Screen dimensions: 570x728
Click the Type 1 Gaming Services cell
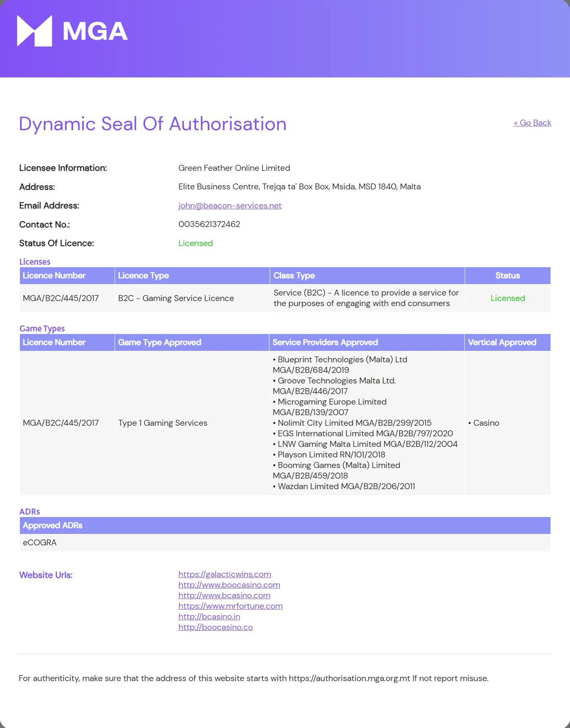[x=163, y=423]
